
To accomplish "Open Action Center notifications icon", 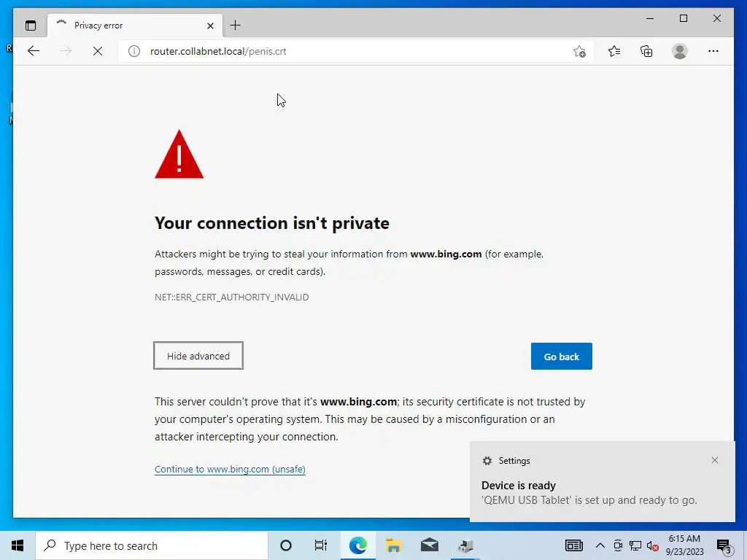I will click(x=724, y=546).
